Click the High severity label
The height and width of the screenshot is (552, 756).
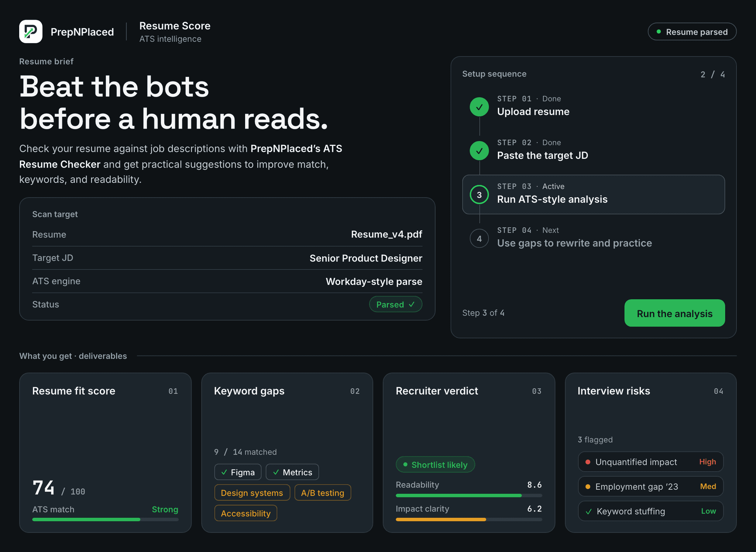(x=708, y=462)
